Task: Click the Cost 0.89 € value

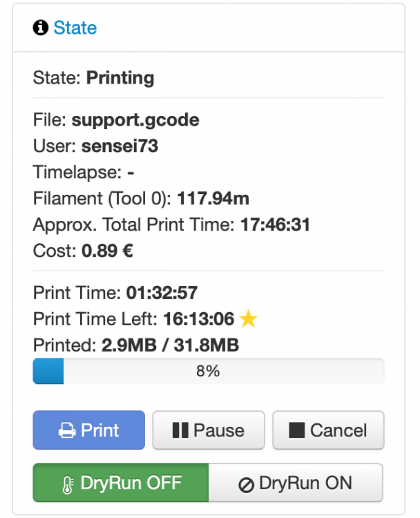Action: pyautogui.click(x=107, y=251)
